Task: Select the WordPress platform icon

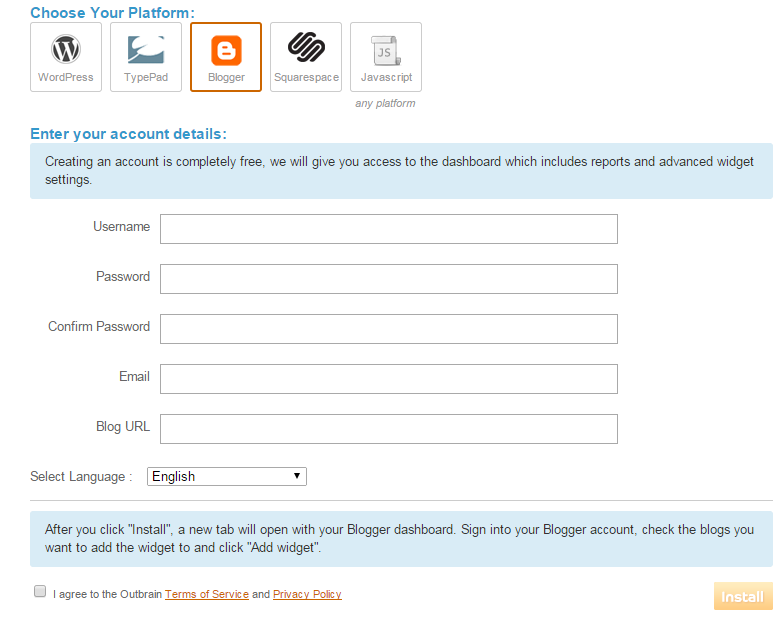Action: [66, 49]
